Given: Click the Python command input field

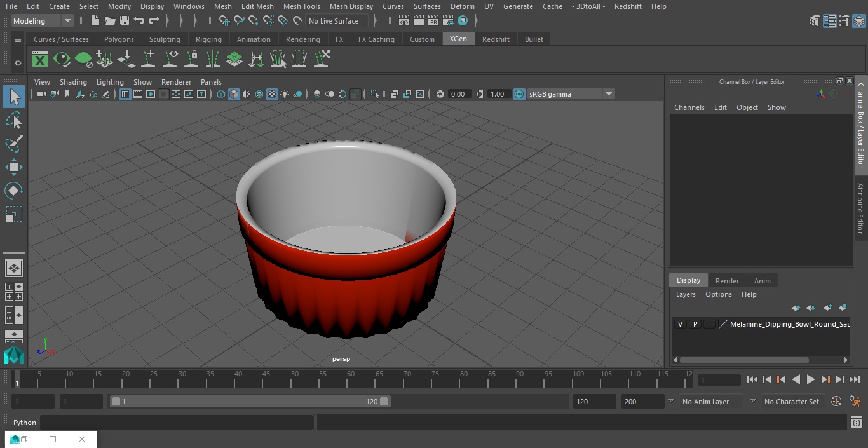Looking at the screenshot, I should (176, 423).
